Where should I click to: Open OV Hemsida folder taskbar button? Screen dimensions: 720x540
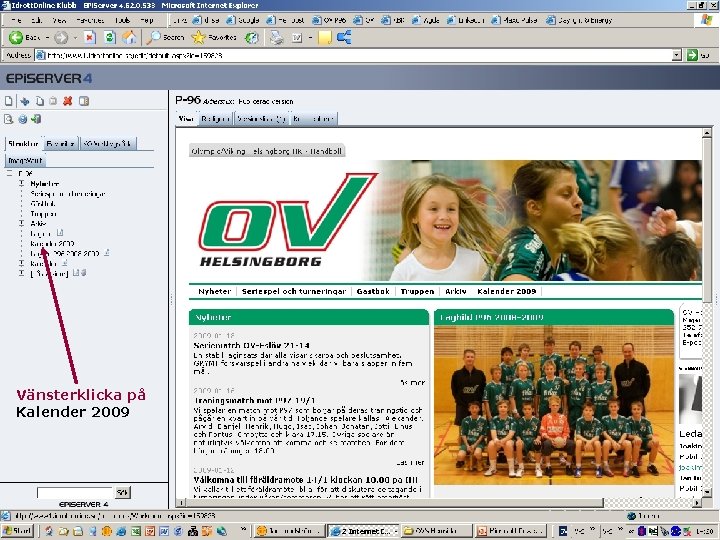436,531
